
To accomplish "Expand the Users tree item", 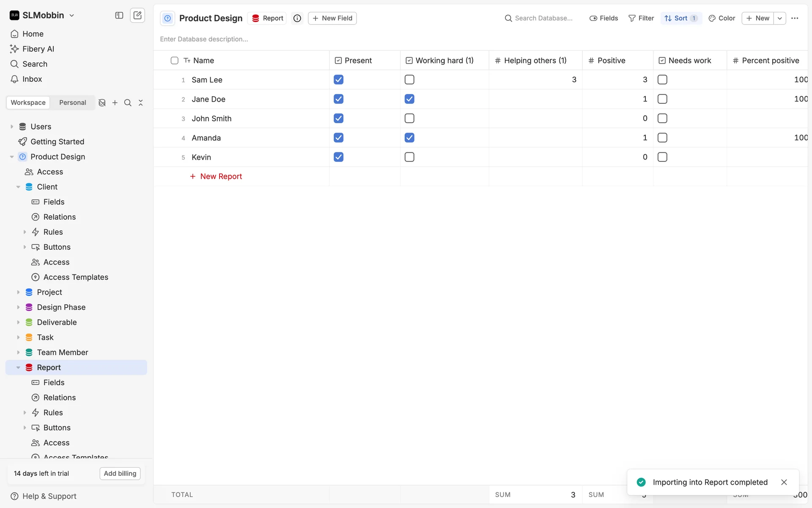I will coord(12,127).
